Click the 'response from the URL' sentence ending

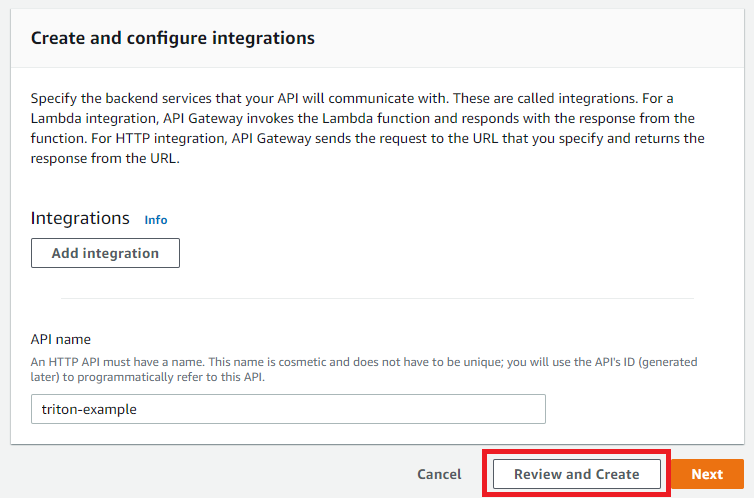(x=105, y=159)
